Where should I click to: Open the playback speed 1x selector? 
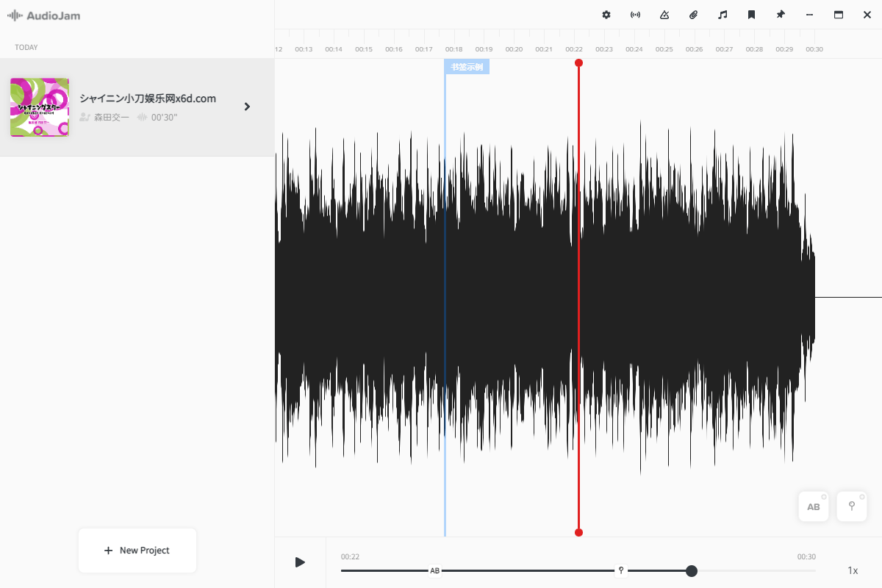pos(853,570)
